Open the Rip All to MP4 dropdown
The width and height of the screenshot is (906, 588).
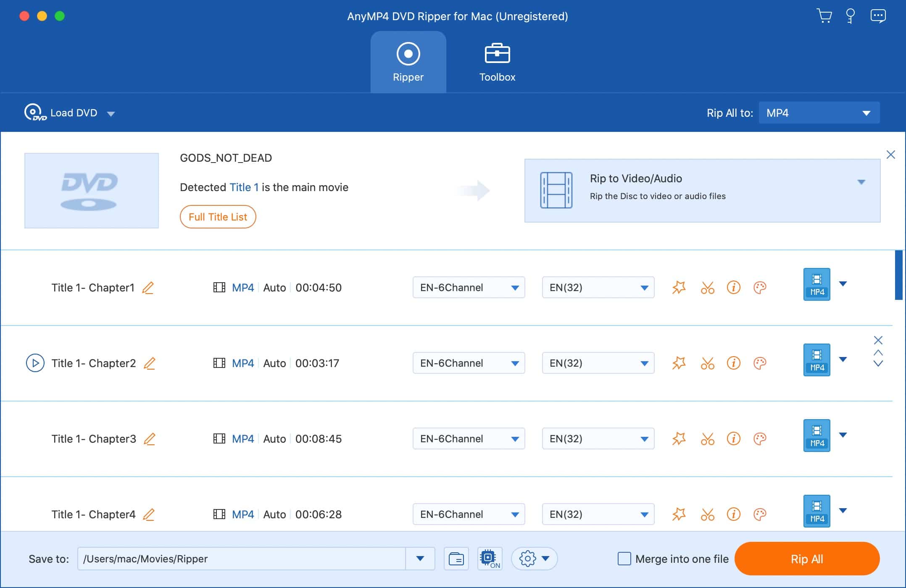pyautogui.click(x=819, y=113)
